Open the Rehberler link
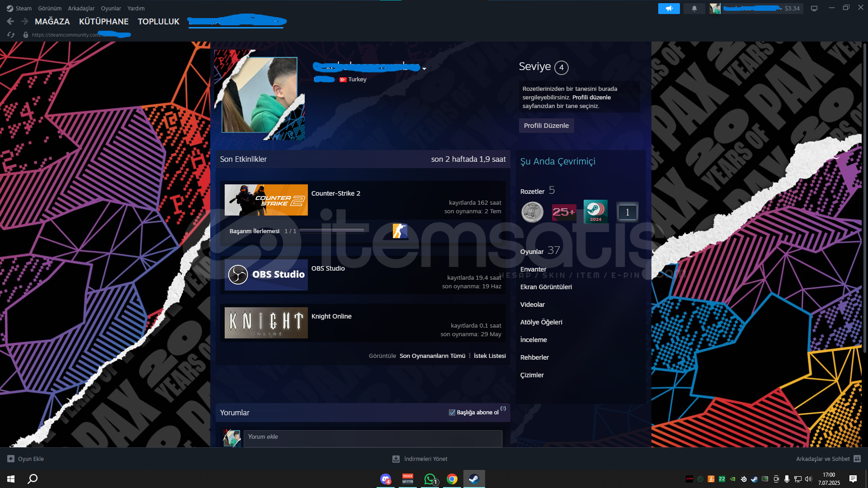This screenshot has width=868, height=488. click(534, 357)
